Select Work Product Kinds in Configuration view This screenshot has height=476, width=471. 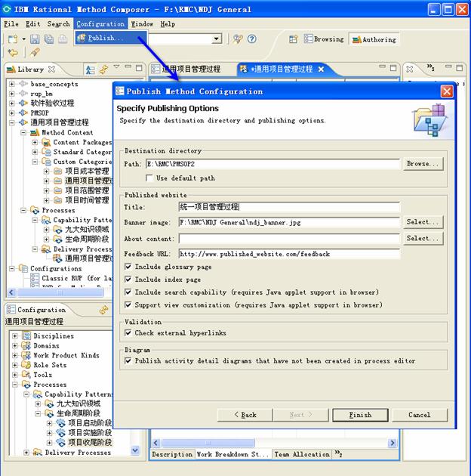[x=66, y=355]
